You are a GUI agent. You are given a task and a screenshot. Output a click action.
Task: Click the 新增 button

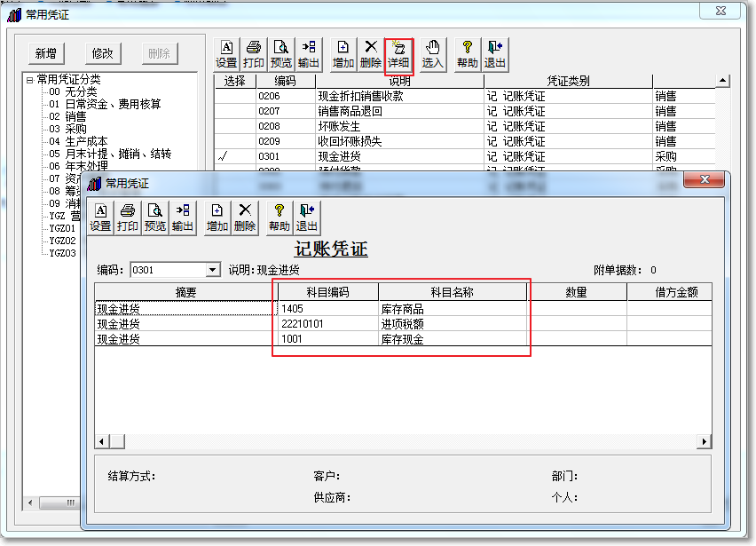tap(45, 53)
